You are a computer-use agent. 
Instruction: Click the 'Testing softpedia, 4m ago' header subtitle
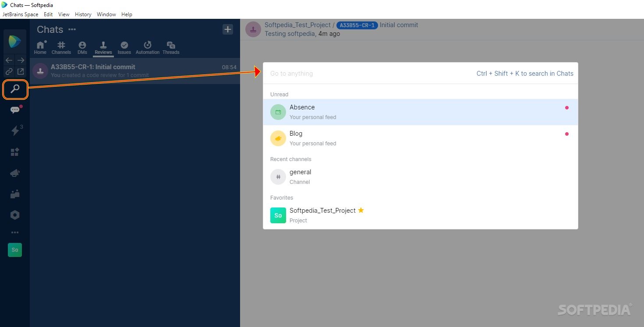(302, 34)
